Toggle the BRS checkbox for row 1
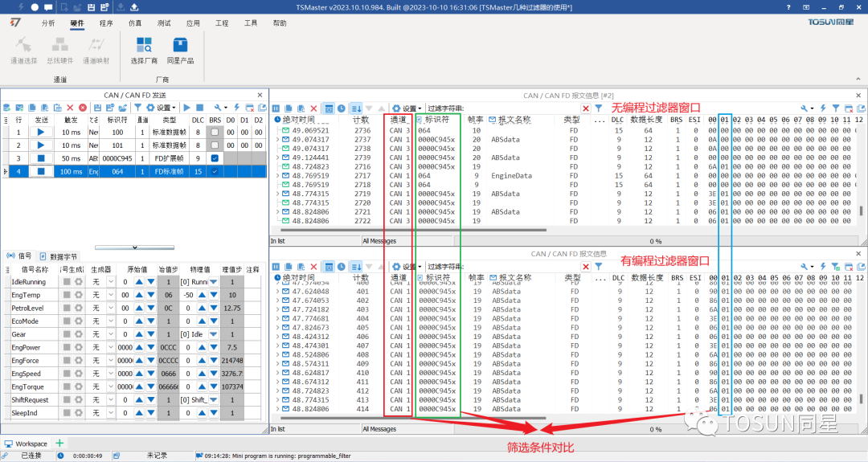This screenshot has height=462, width=868. [215, 132]
